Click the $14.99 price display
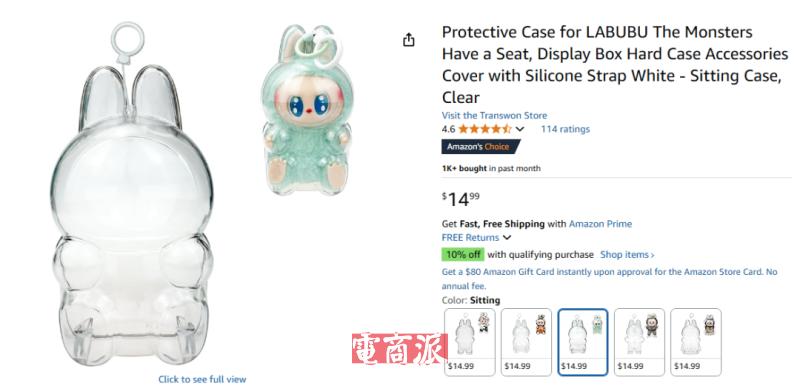 point(460,199)
